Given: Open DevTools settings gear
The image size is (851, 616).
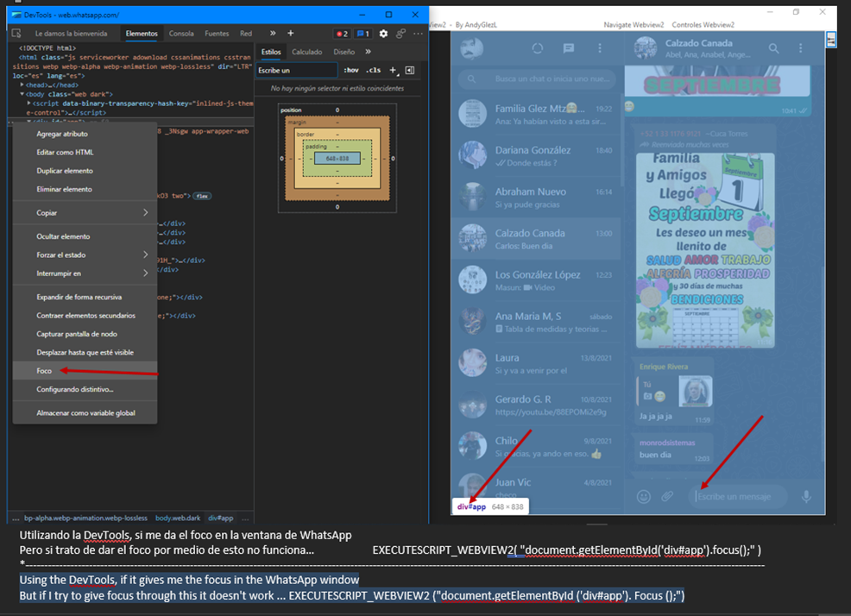Looking at the screenshot, I should (x=384, y=34).
